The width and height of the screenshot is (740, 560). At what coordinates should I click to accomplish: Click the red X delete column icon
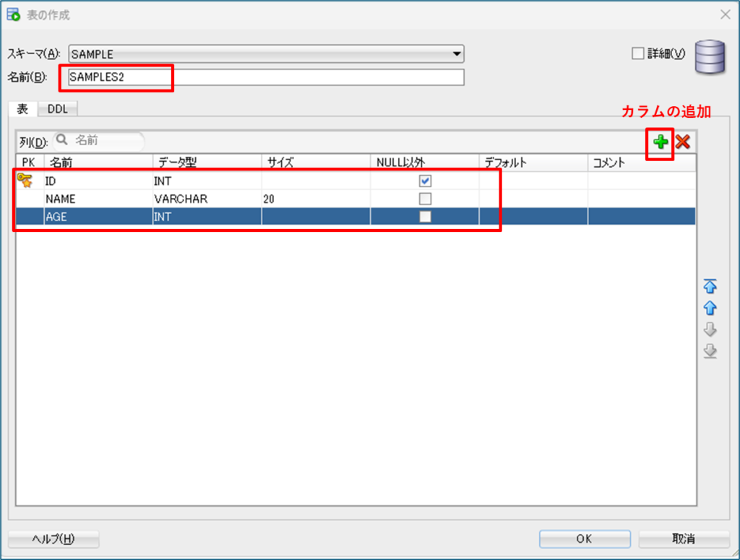point(682,142)
